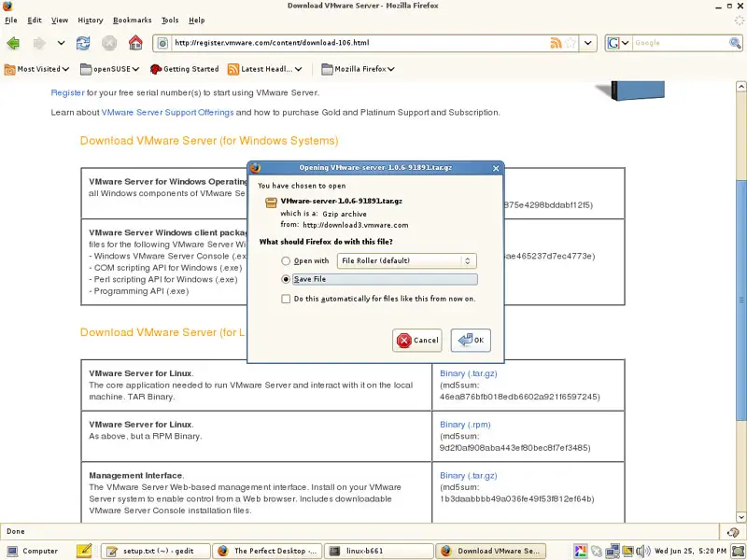This screenshot has width=747, height=560.
Task: Open the yellow notes icon in the taskbar
Action: click(x=84, y=551)
